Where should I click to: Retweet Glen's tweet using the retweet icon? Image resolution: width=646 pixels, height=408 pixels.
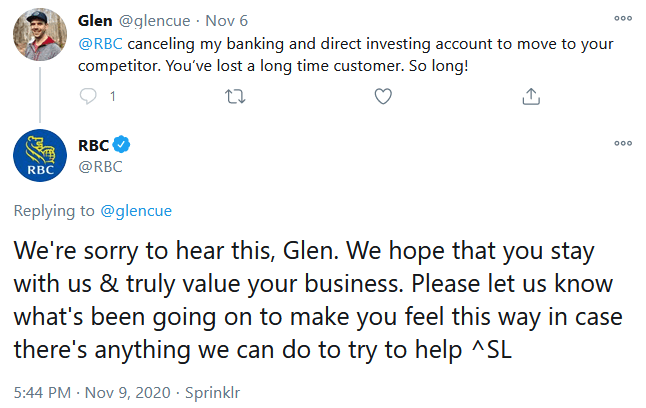coord(236,96)
